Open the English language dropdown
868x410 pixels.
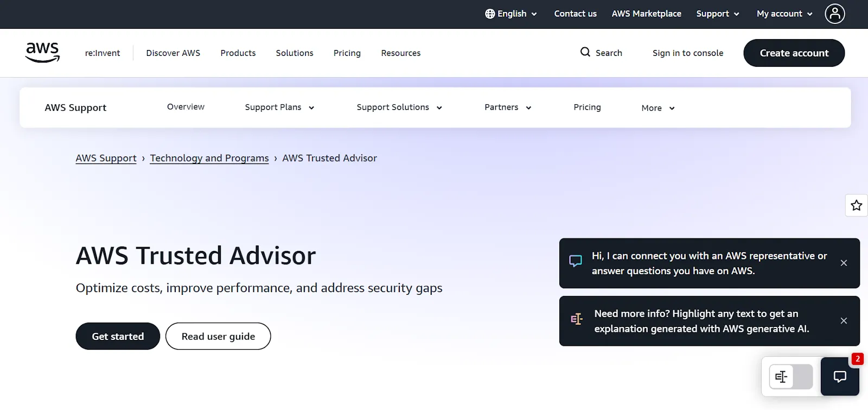pyautogui.click(x=511, y=14)
